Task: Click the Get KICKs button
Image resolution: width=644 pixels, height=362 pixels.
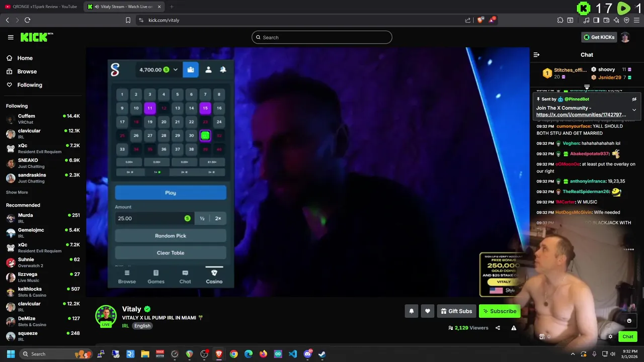Action: (x=599, y=37)
